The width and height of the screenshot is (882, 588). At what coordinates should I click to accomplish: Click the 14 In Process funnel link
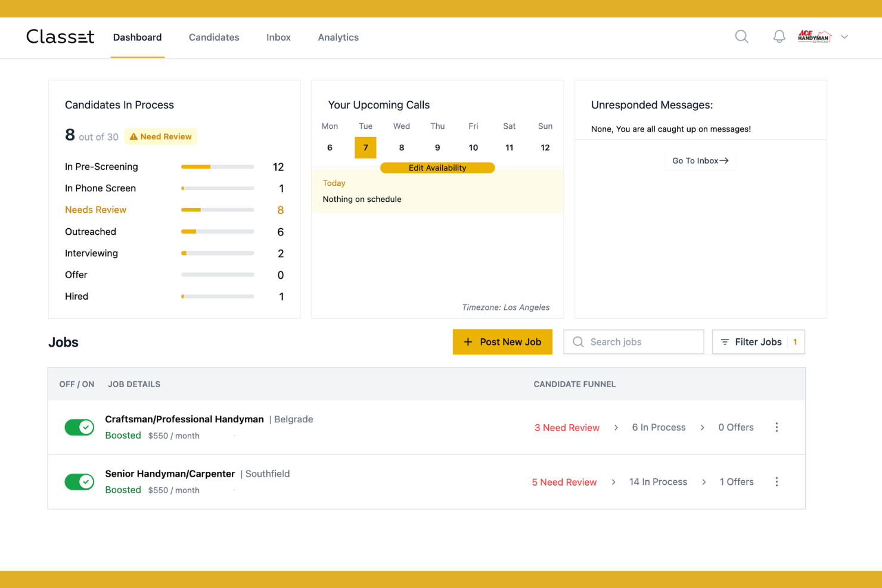point(658,481)
